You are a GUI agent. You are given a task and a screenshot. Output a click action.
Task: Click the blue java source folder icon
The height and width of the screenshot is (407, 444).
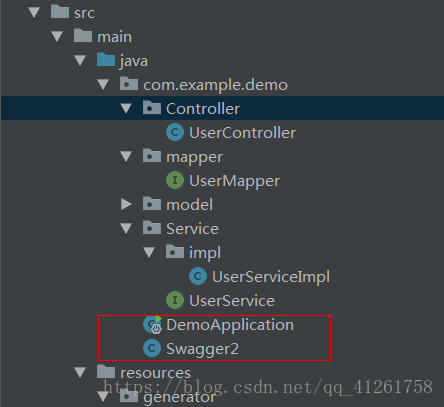pos(106,60)
